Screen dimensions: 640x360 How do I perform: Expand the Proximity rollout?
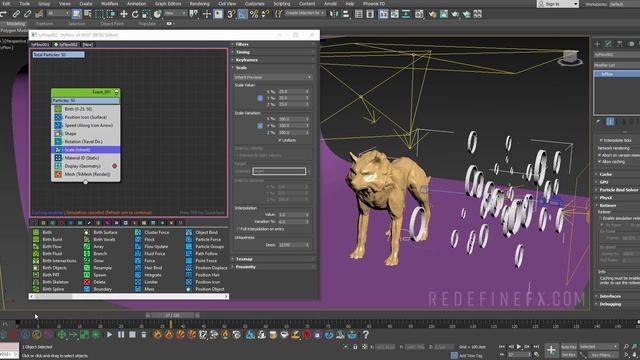274,267
